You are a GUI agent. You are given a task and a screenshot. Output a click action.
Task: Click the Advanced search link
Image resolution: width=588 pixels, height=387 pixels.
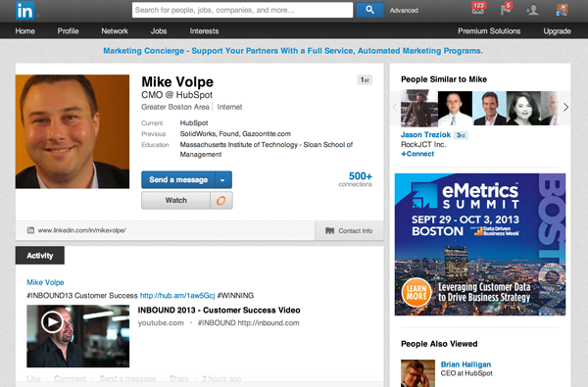click(404, 11)
